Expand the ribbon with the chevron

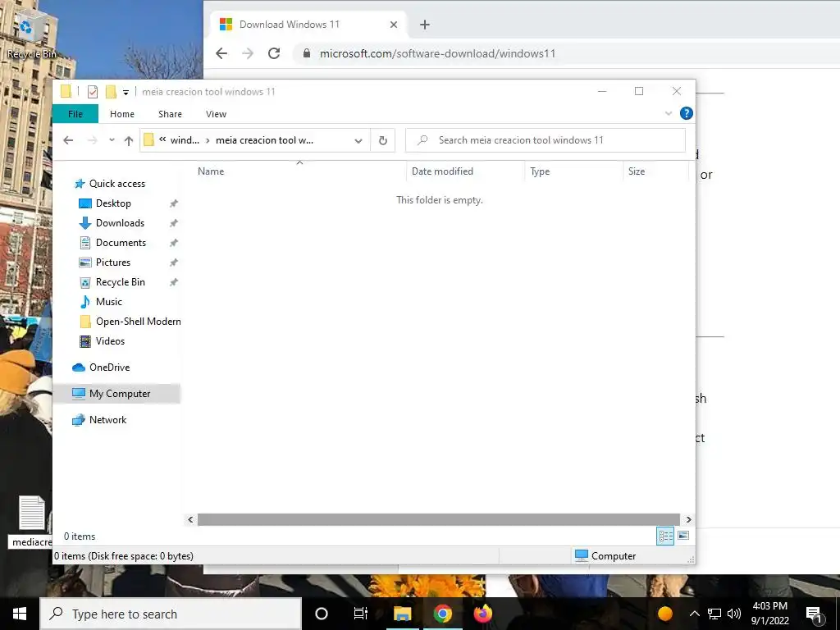tap(668, 113)
